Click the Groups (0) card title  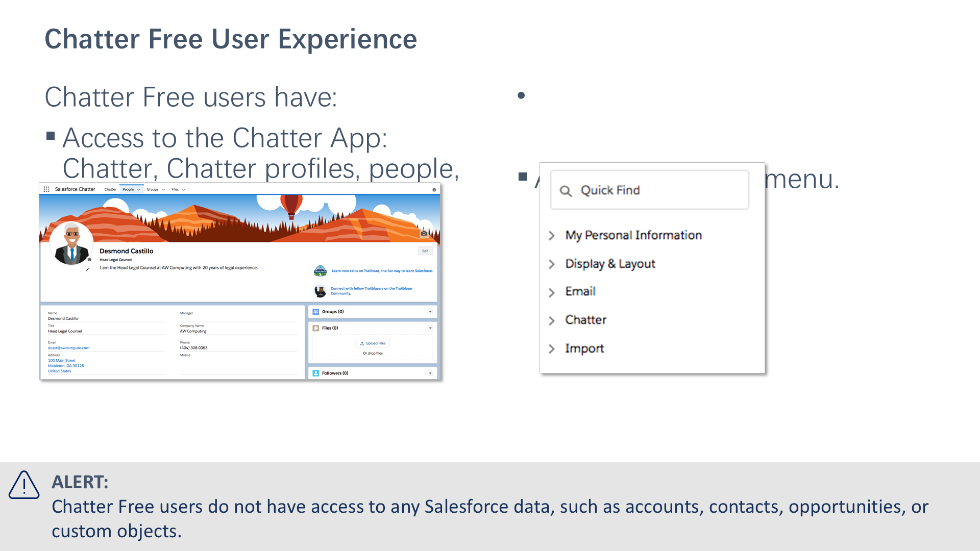(x=333, y=312)
